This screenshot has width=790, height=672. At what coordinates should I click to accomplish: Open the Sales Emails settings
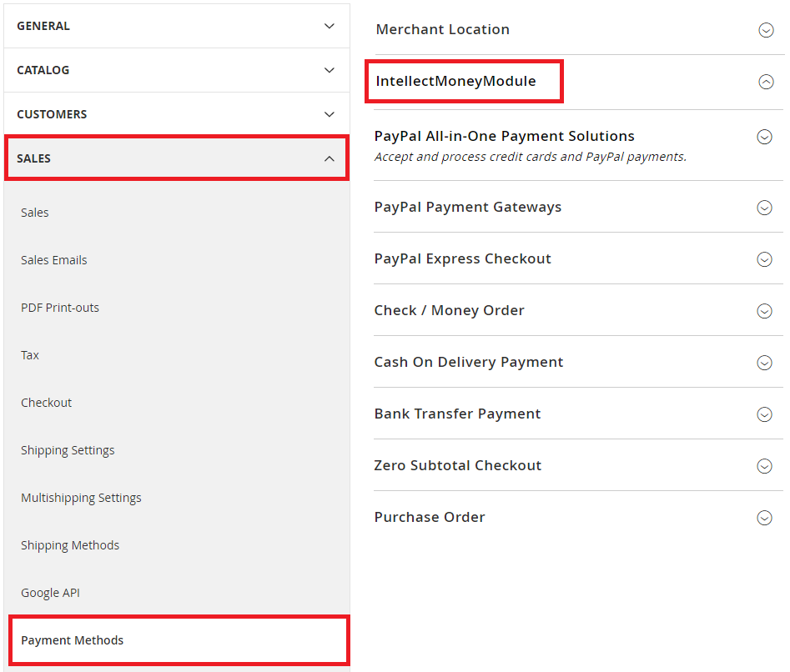point(54,260)
